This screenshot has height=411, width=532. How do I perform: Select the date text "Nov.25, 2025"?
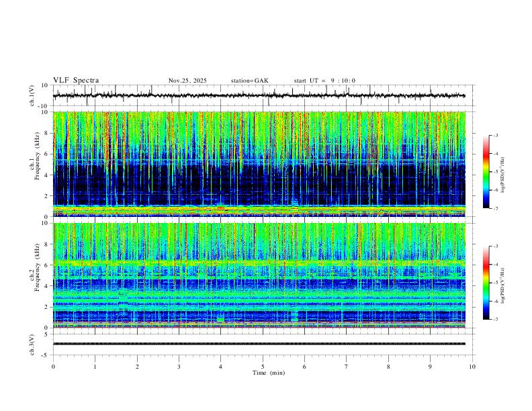(x=187, y=81)
